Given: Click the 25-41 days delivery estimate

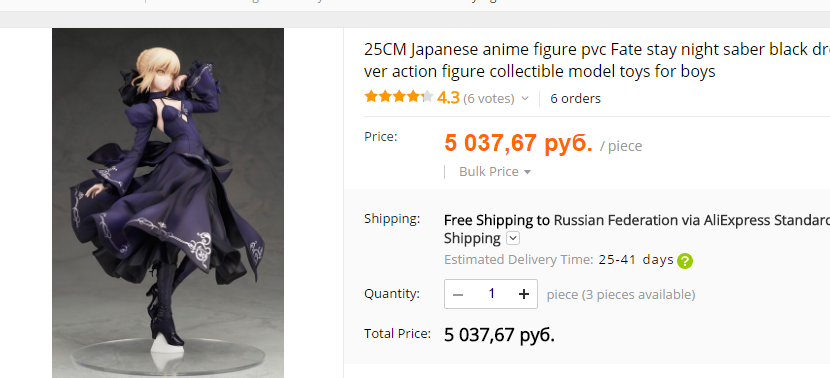Looking at the screenshot, I should (x=636, y=260).
